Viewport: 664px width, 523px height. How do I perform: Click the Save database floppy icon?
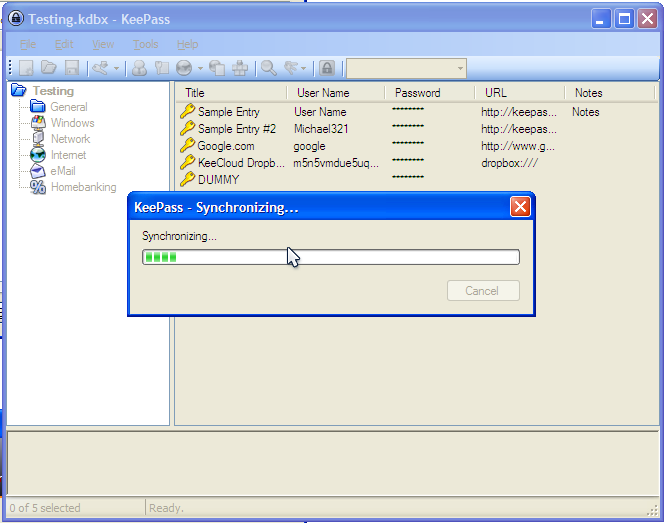coord(72,68)
